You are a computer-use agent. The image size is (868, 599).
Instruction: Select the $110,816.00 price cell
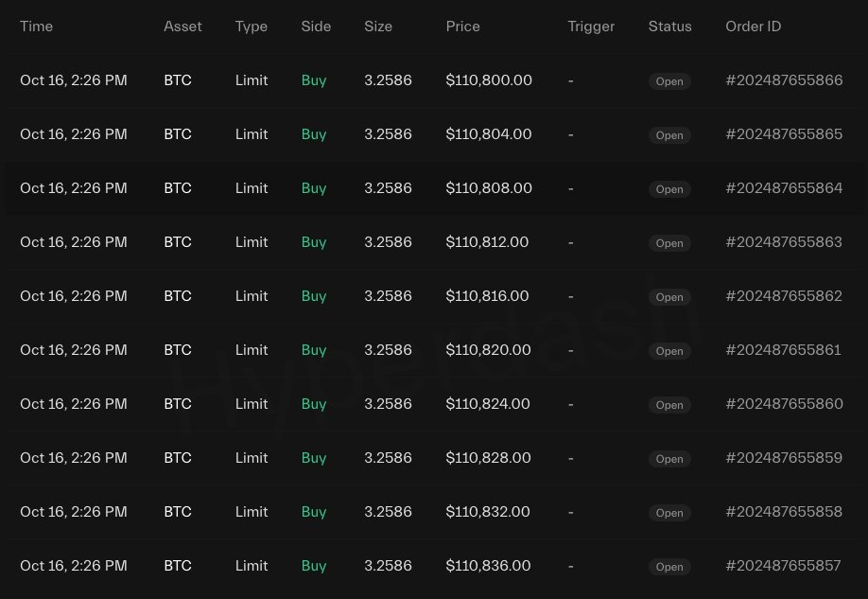click(487, 296)
